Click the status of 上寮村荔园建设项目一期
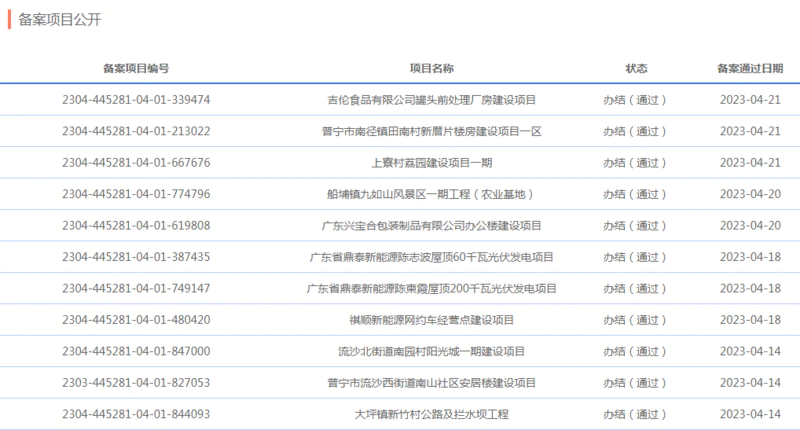 [635, 163]
